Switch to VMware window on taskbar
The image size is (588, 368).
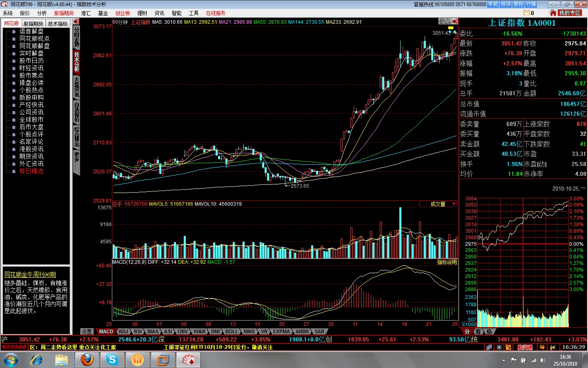click(x=163, y=360)
